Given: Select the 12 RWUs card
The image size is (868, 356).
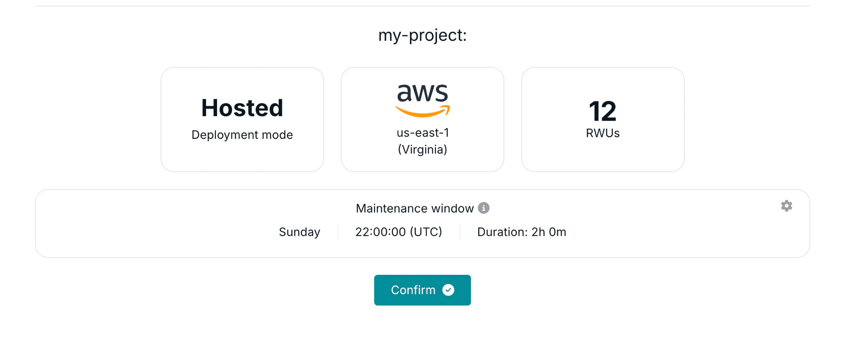Looking at the screenshot, I should click(602, 119).
